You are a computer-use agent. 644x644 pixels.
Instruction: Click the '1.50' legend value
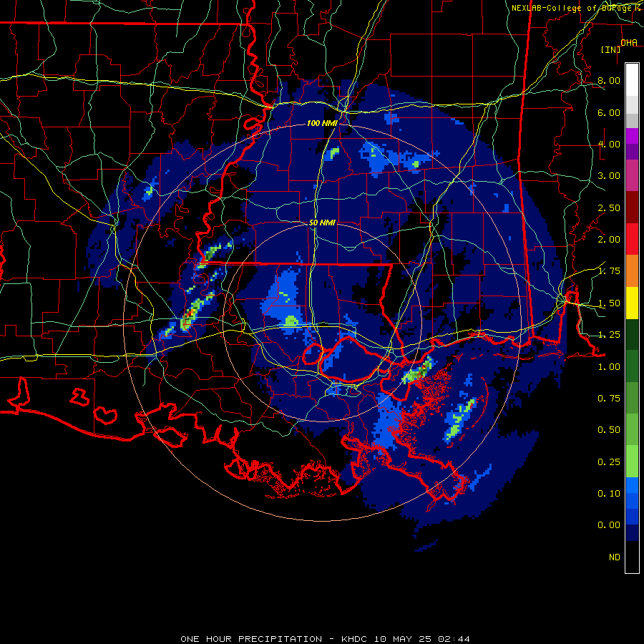[609, 303]
